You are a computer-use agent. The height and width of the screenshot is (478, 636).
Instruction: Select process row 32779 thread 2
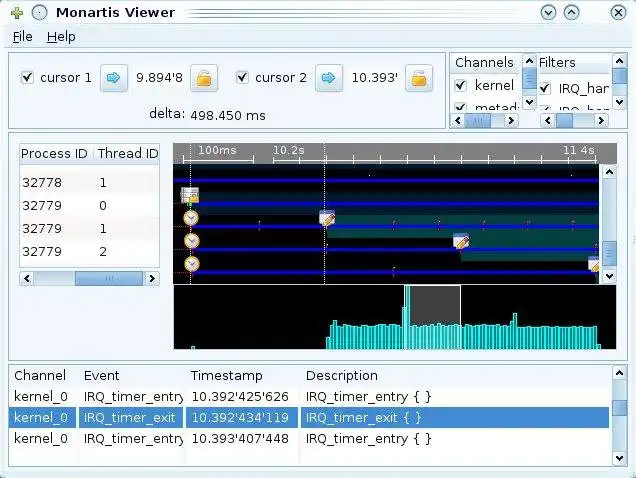coord(90,252)
